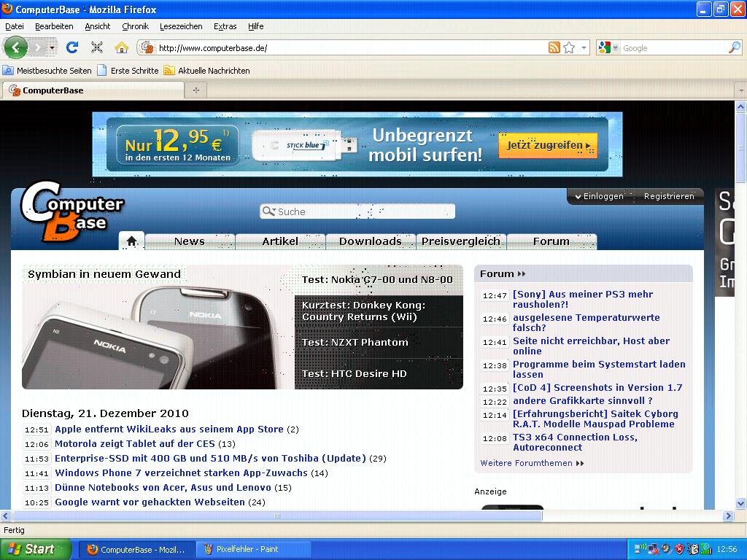Open Apple entfernt WikiLeaks news article

coord(169,429)
